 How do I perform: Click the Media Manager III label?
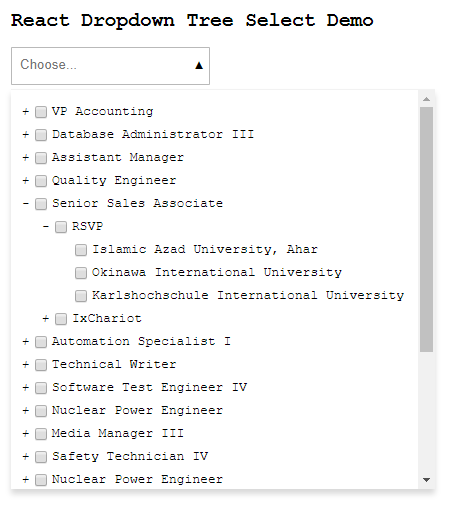[x=118, y=433]
